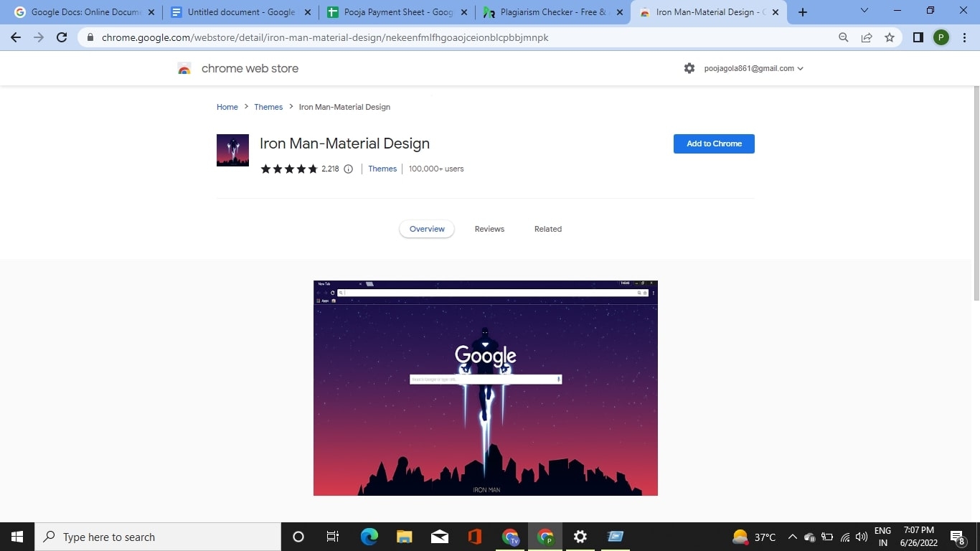This screenshot has width=980, height=551.
Task: Click the Add to Chrome button
Action: tap(714, 143)
